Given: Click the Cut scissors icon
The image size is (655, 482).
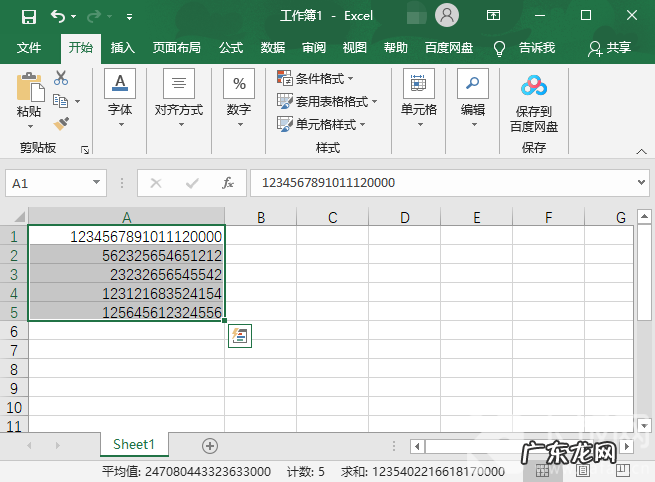Looking at the screenshot, I should click(x=61, y=78).
